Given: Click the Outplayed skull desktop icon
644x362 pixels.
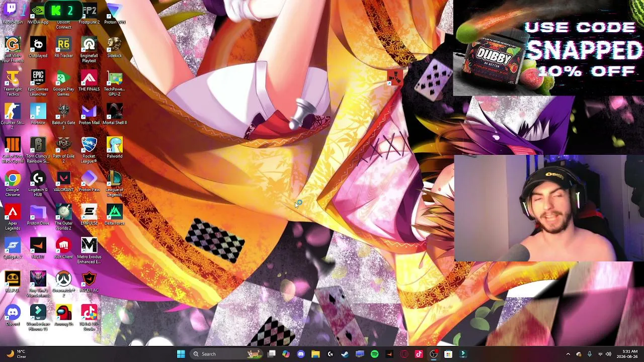Looking at the screenshot, I should pyautogui.click(x=38, y=48).
